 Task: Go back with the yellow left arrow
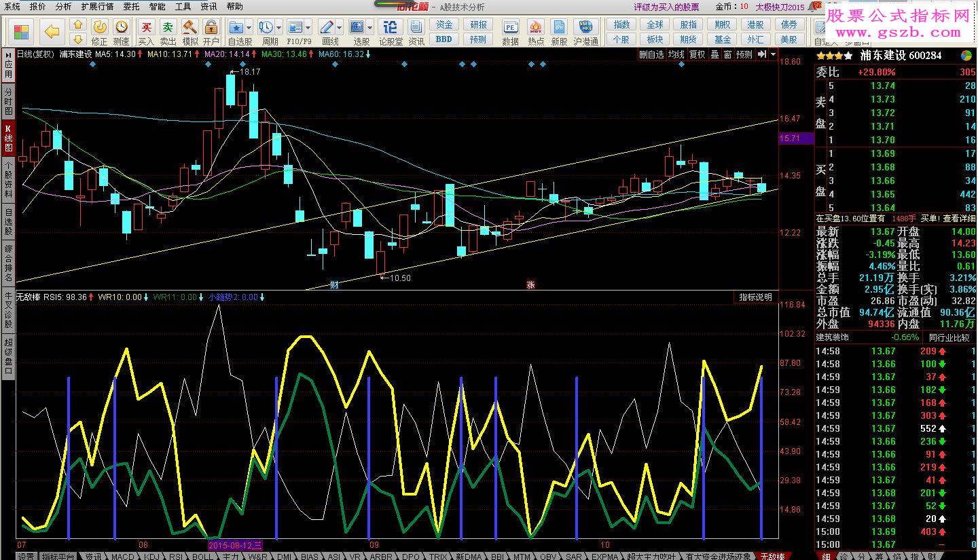coord(52,31)
